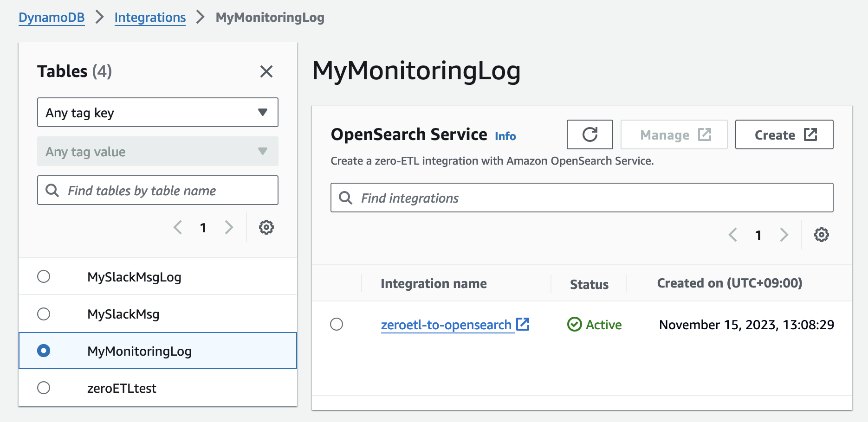The width and height of the screenshot is (868, 422).
Task: Go to previous page of integrations
Action: pos(733,235)
